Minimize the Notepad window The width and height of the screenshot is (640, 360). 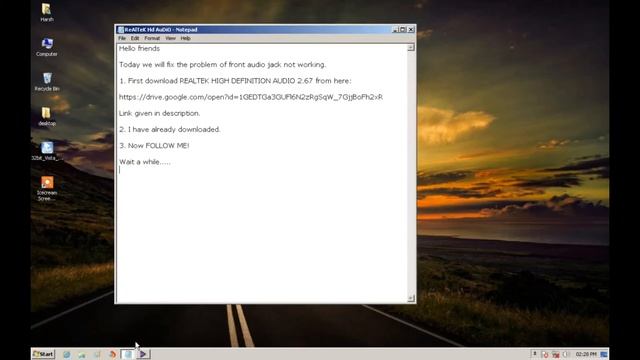pos(395,30)
